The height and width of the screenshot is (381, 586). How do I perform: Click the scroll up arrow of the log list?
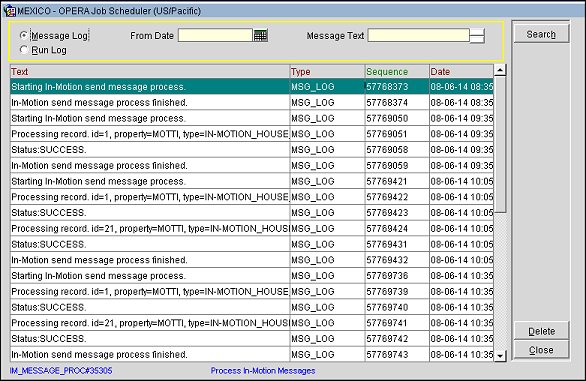500,70
